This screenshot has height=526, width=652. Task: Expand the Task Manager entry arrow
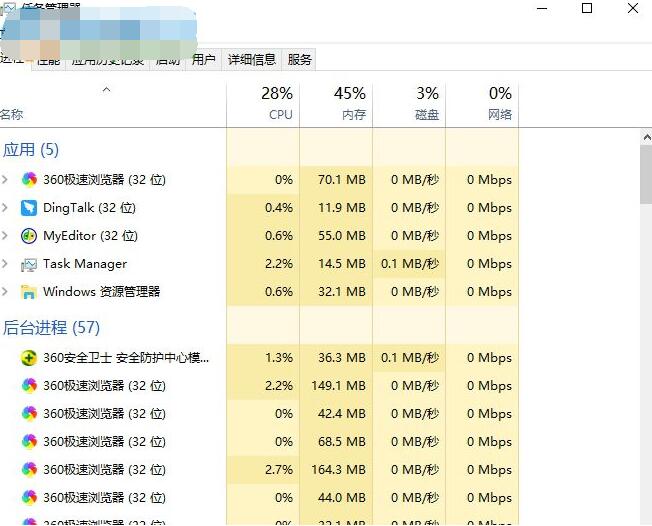[6, 264]
